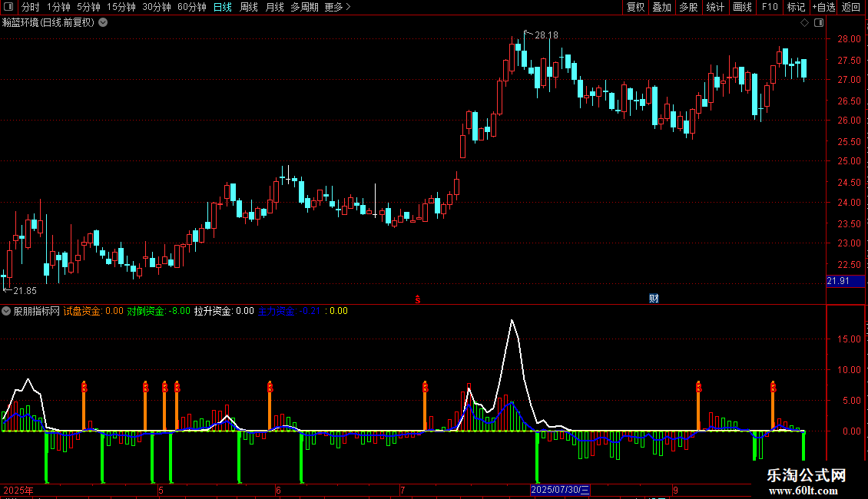This screenshot has height=499, width=868.
Task: Open F10 company information
Action: coord(770,7)
